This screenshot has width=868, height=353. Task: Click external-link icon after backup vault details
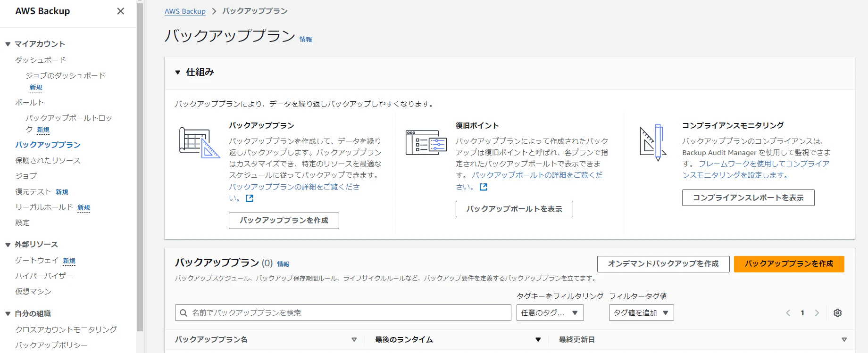pyautogui.click(x=484, y=187)
